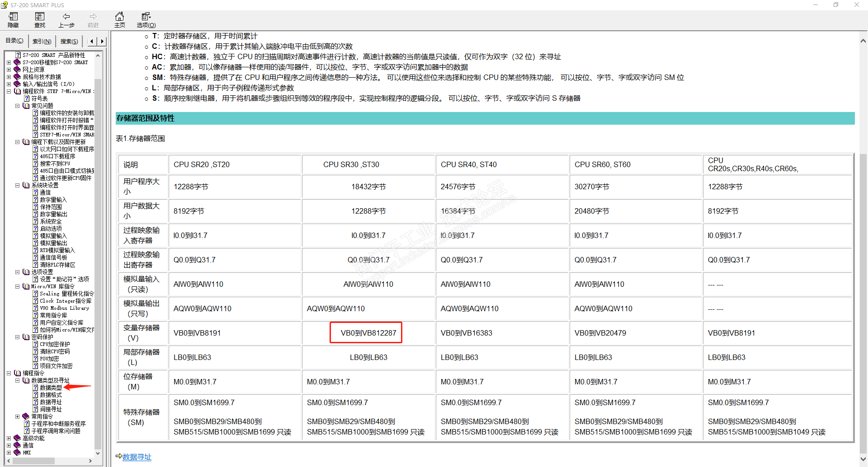Click the right tab-scroll arrow beside 搜索(S)
This screenshot has width=868, height=467.
[x=102, y=41]
